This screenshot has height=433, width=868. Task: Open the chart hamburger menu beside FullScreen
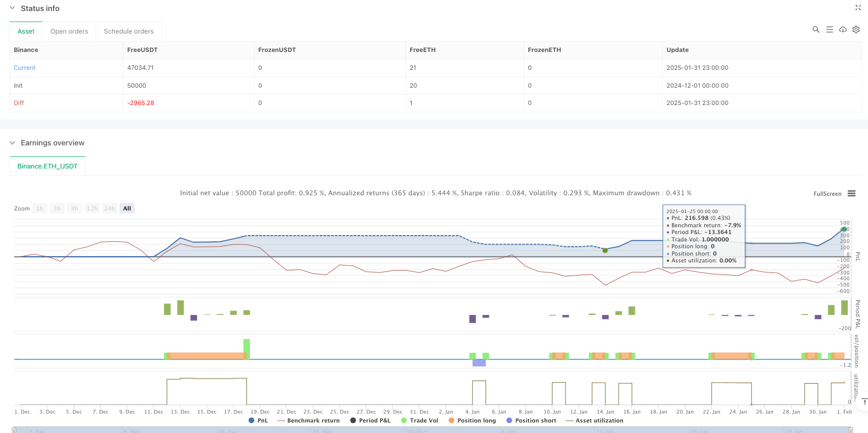pos(852,194)
